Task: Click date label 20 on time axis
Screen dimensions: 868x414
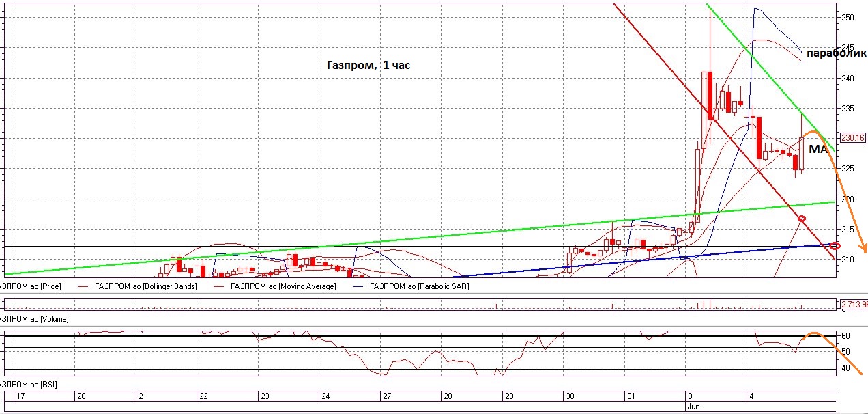Action: pos(81,396)
